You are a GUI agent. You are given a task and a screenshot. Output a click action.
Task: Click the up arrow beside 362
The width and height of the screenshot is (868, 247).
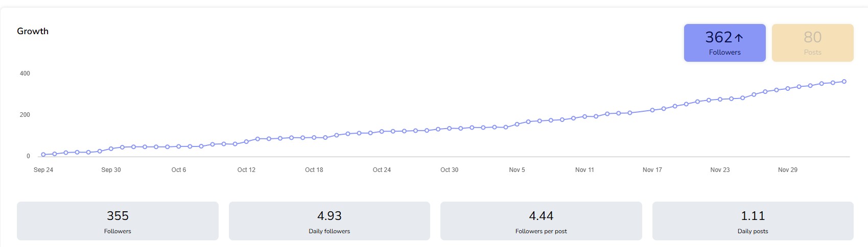click(739, 37)
